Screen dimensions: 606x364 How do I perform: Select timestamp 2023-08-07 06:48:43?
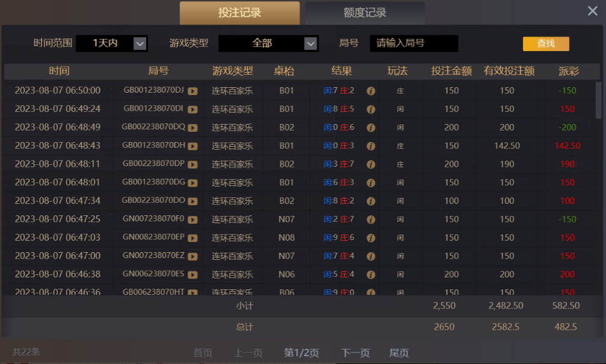pos(58,146)
